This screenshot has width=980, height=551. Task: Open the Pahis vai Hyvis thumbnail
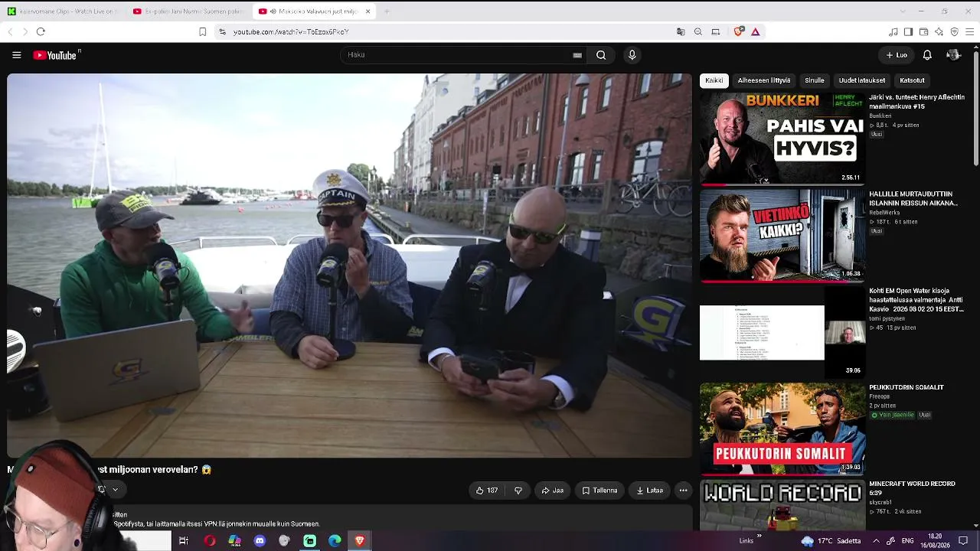click(782, 139)
